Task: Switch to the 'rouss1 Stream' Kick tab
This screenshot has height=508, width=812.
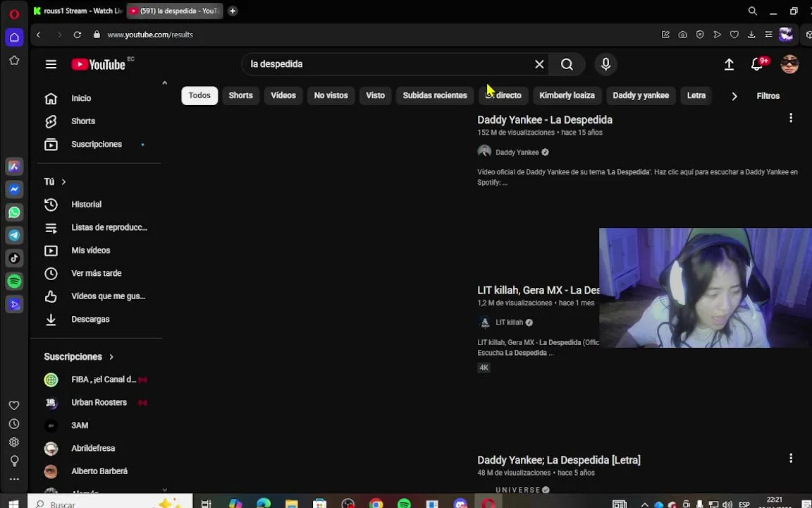Action: click(x=78, y=11)
